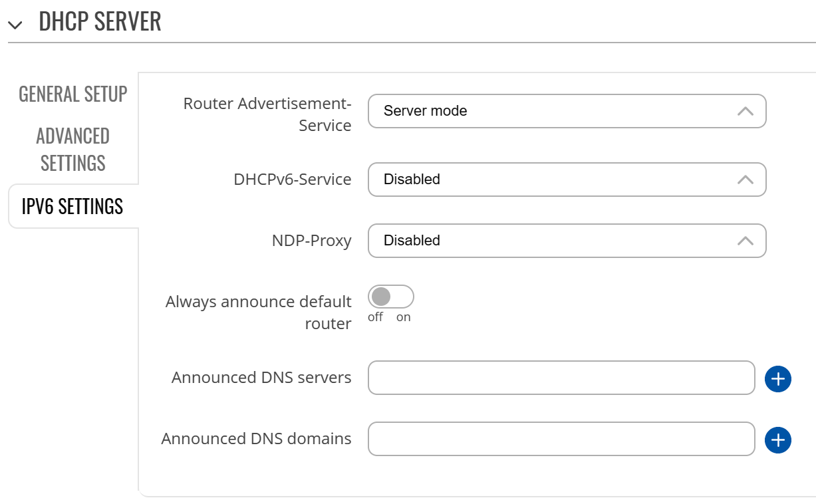Click the Announced DNS servers input field
Viewport: 816px width, 504px height.
(561, 378)
